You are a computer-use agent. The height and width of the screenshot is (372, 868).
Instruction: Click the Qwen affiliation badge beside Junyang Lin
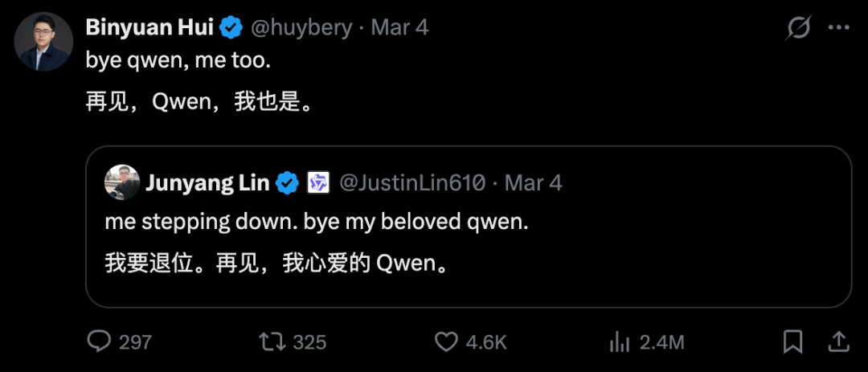[x=319, y=183]
